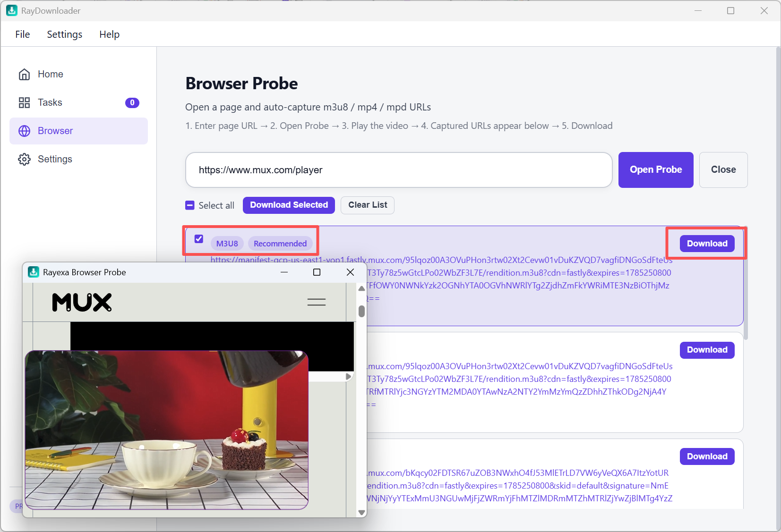Click the hamburger menu in Mux probe page
This screenshot has width=781, height=532.
[317, 302]
